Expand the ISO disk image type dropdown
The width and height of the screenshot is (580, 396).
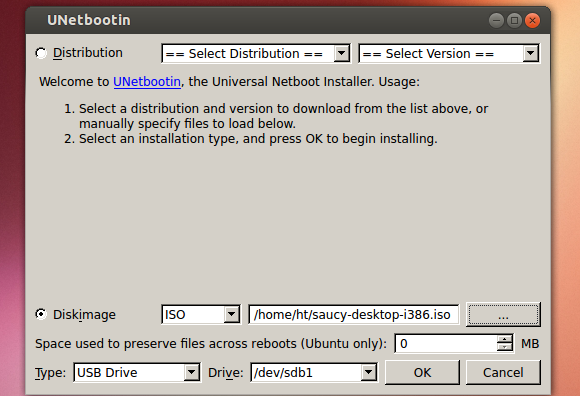point(201,315)
